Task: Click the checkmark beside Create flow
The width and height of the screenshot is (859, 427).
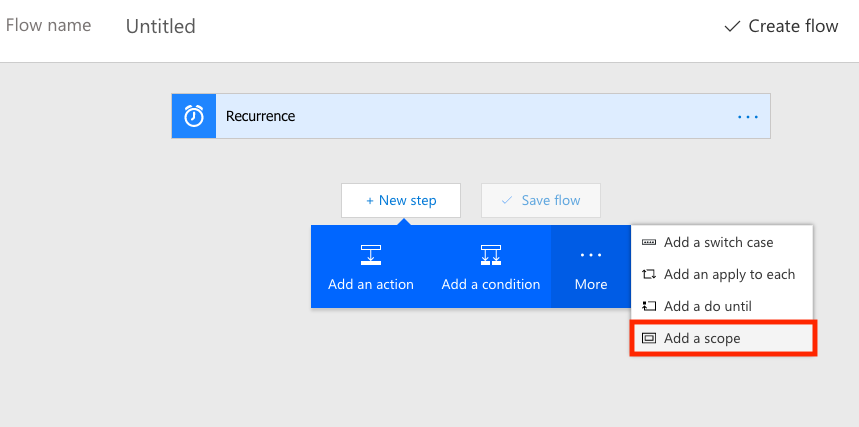Action: 732,26
